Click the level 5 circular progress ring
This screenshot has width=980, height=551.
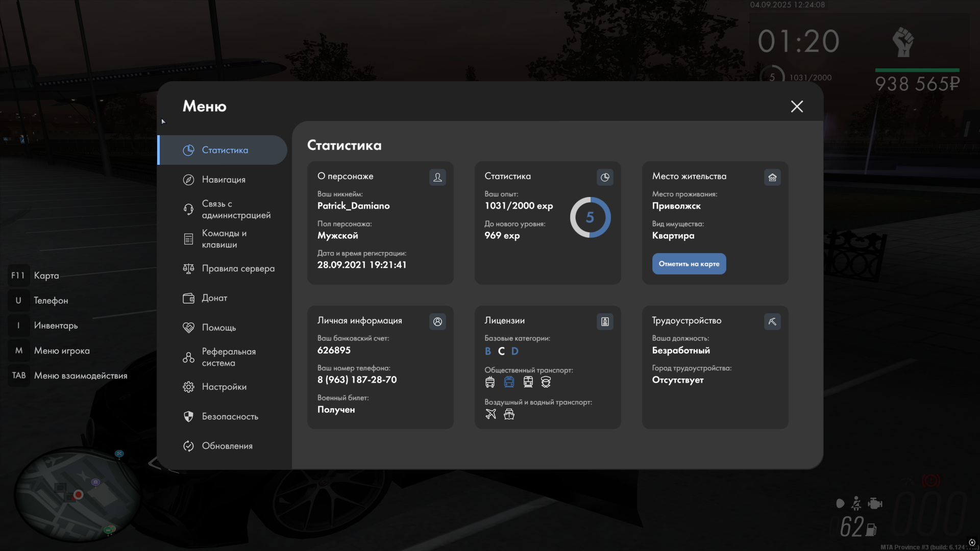590,217
